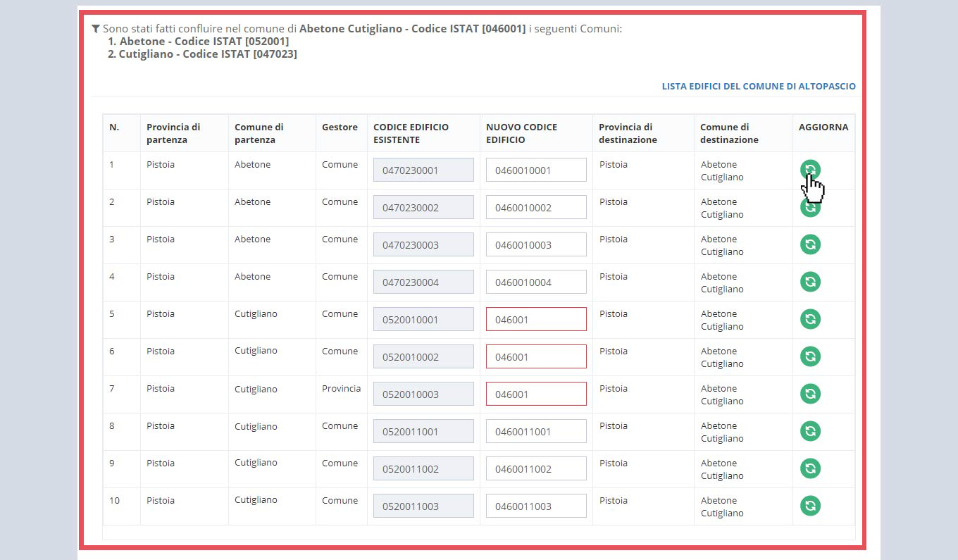This screenshot has height=560, width=958.
Task: Click red-bordered new code field in row 6
Action: [536, 356]
